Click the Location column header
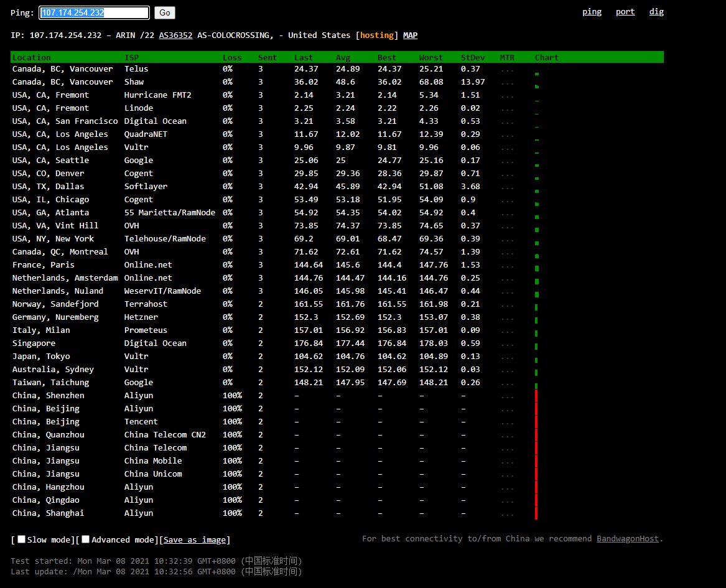This screenshot has height=588, width=726. [x=32, y=57]
